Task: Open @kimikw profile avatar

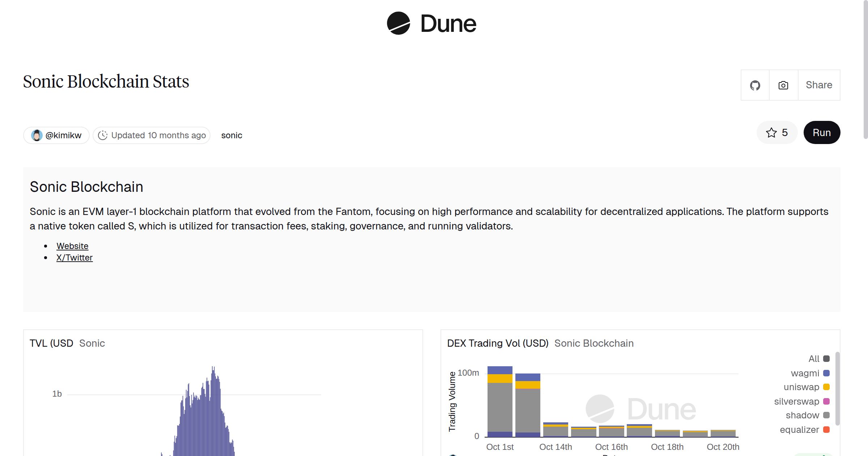Action: tap(37, 135)
